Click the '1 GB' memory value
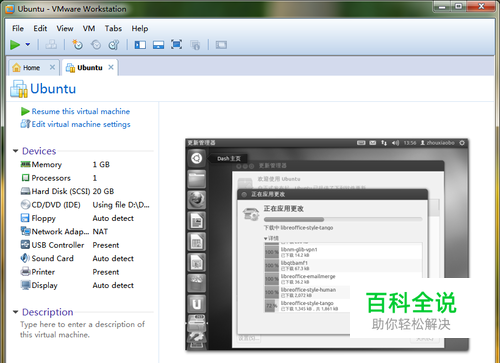 [x=101, y=164]
